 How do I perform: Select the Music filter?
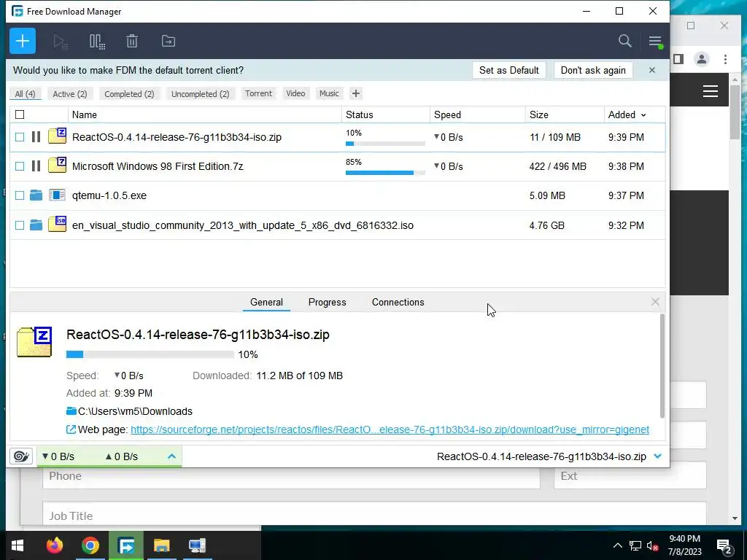(329, 93)
